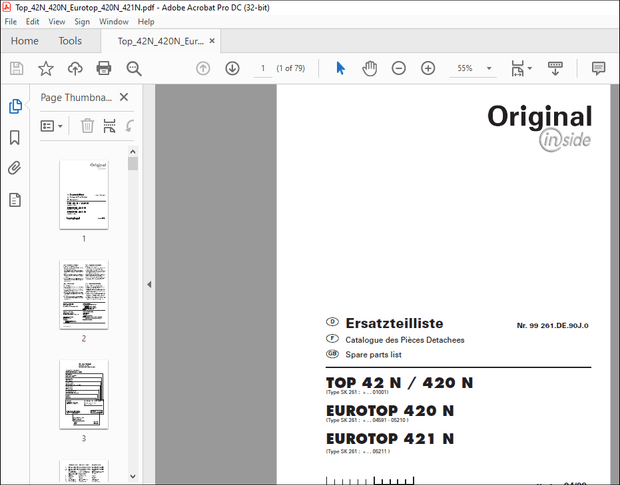Print the document with printer icon
The image size is (620, 485).
click(104, 68)
